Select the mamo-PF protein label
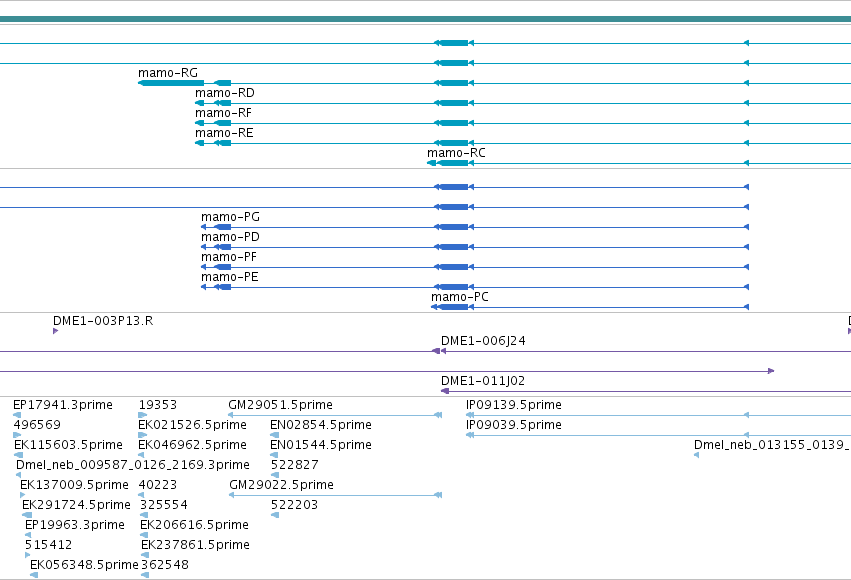 click(228, 257)
